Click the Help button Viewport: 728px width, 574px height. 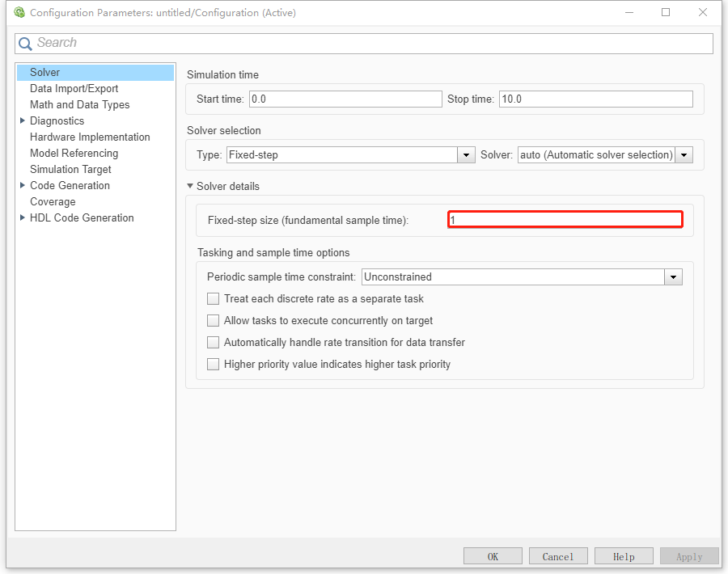(x=624, y=556)
